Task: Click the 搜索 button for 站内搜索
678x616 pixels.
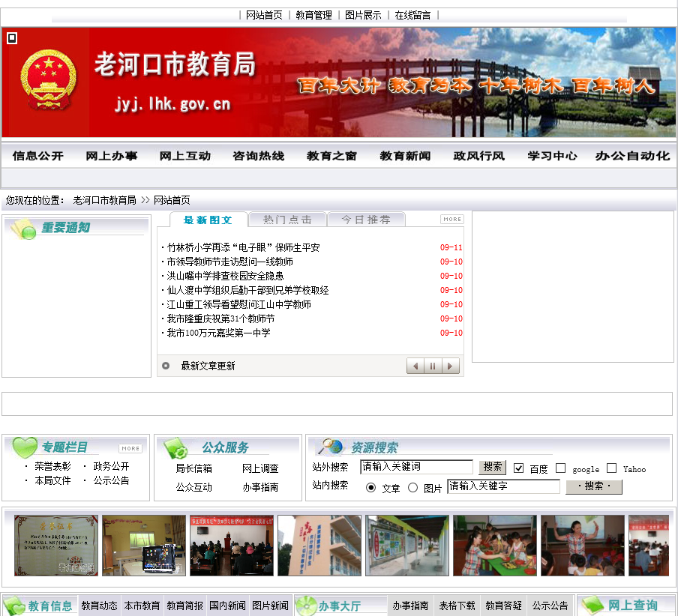Action: coord(594,486)
